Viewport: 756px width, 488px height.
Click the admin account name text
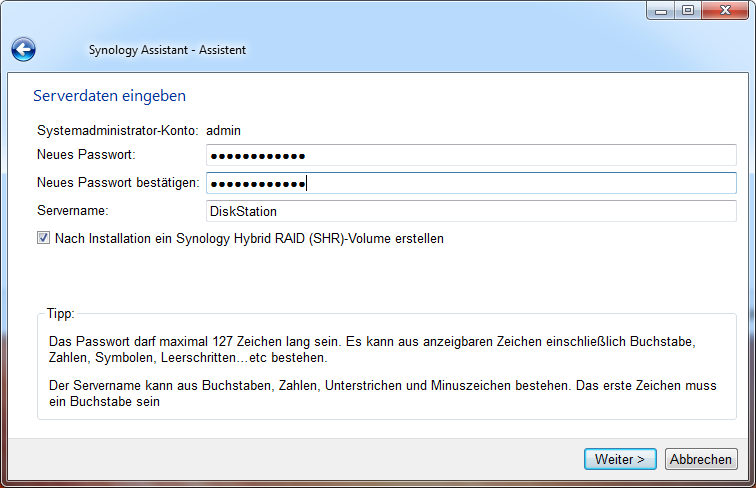223,131
